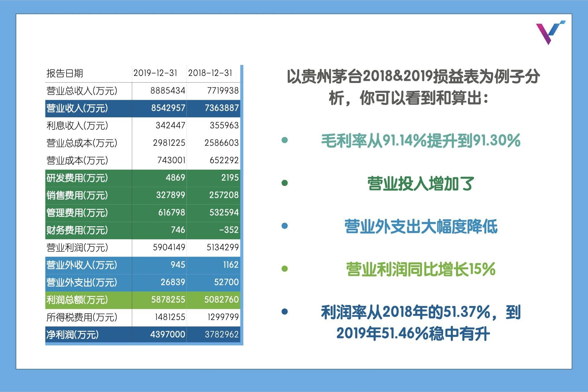This screenshot has height=392, width=588.
Task: Click the heading starting with 以贵州茅台2018&2019损益表
Action: [x=413, y=87]
